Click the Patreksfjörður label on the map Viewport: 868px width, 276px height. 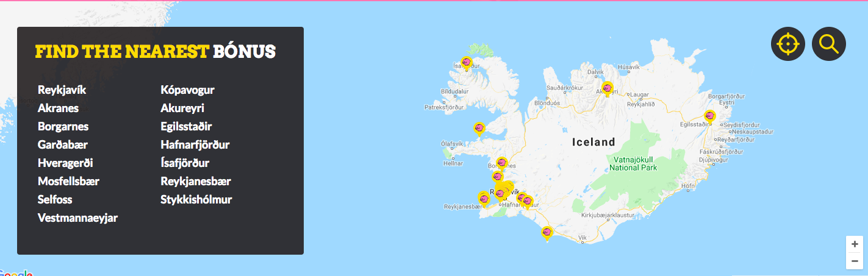pyautogui.click(x=444, y=107)
